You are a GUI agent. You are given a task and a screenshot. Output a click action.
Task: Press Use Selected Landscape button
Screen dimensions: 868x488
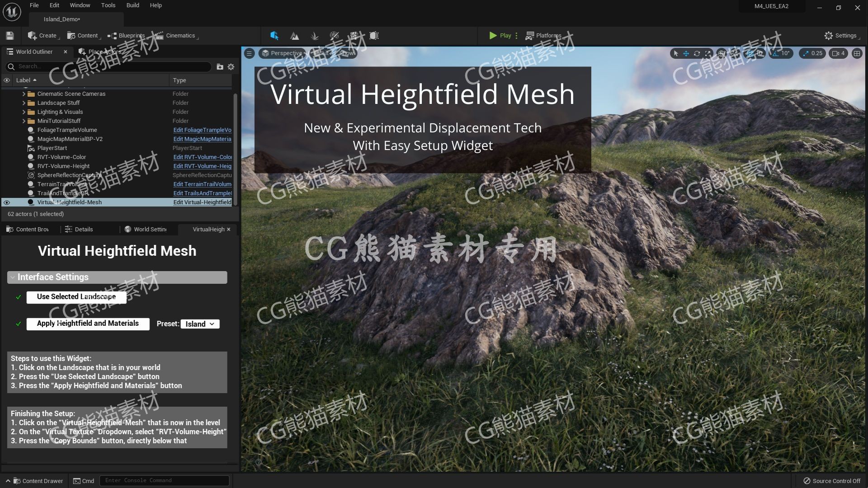click(x=75, y=296)
